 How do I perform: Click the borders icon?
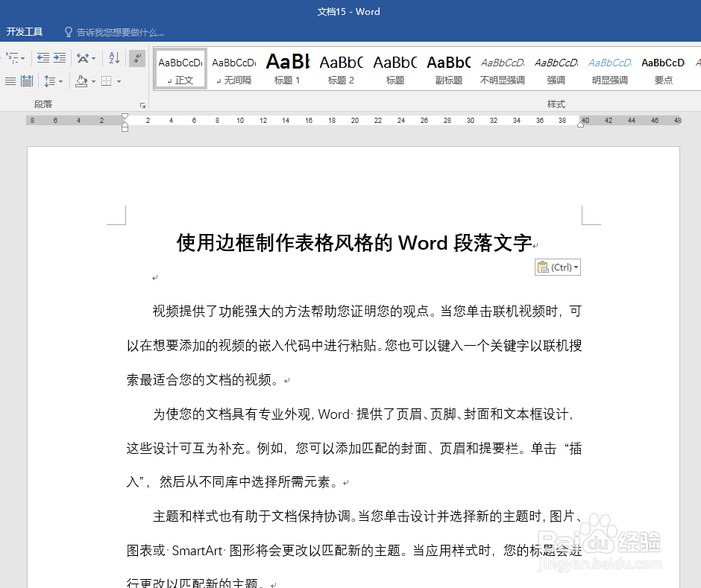tap(107, 81)
